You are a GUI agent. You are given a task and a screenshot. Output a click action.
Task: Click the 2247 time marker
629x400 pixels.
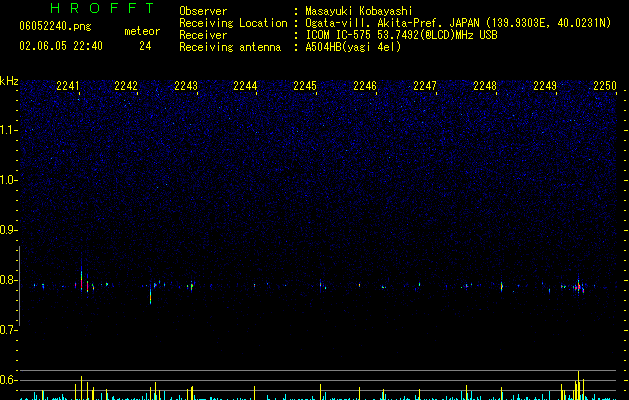coord(425,86)
